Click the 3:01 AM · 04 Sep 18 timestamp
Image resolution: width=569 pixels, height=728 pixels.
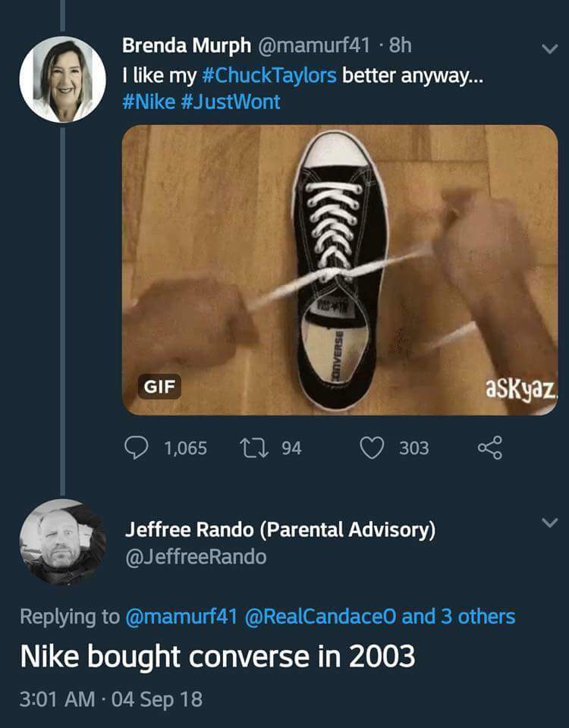coord(112,698)
